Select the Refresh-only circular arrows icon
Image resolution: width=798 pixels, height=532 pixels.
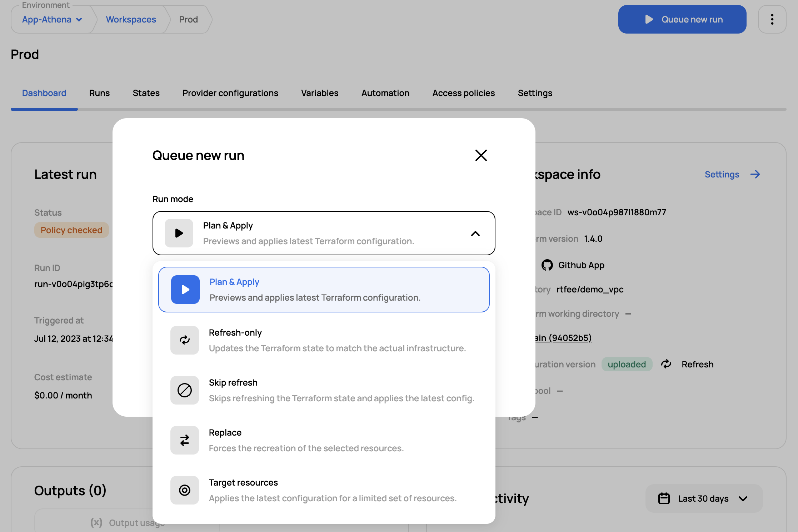[184, 340]
